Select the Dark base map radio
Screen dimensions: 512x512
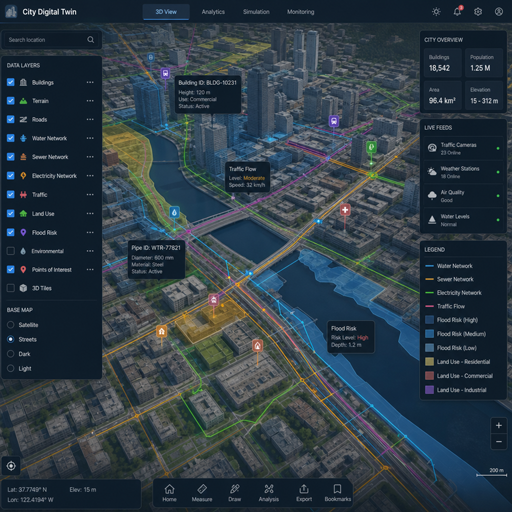pyautogui.click(x=11, y=354)
